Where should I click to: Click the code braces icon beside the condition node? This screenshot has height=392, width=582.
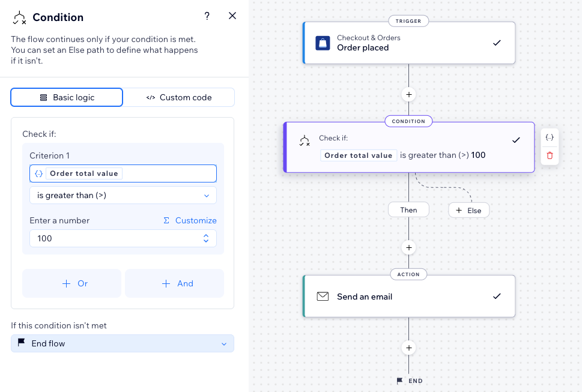[550, 137]
